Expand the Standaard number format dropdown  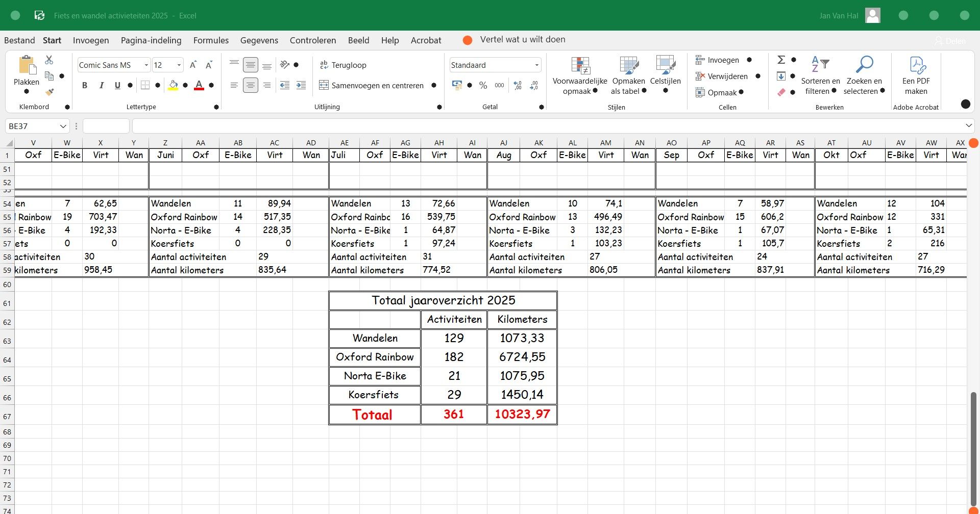coord(536,65)
